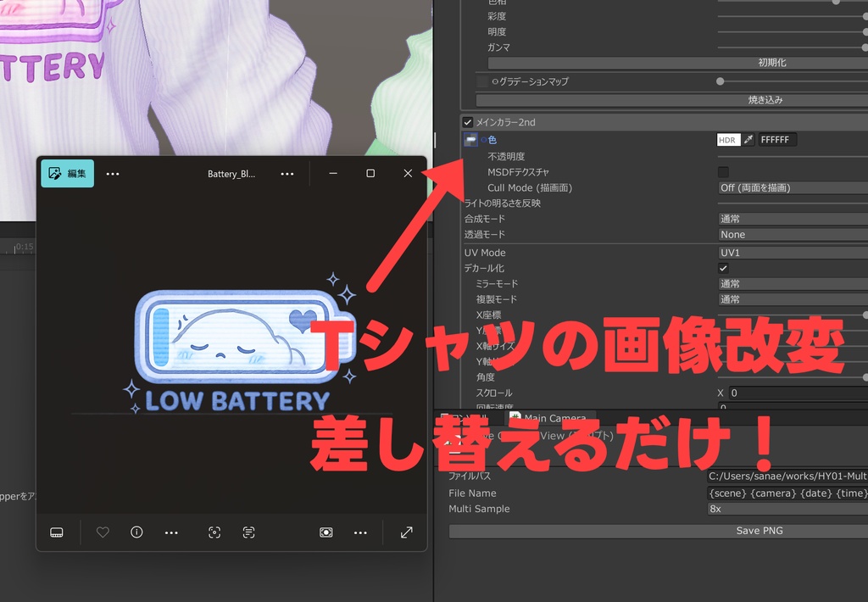The image size is (868, 602).
Task: Enter full screen with the diagonal arrows icon
Action: 406,532
